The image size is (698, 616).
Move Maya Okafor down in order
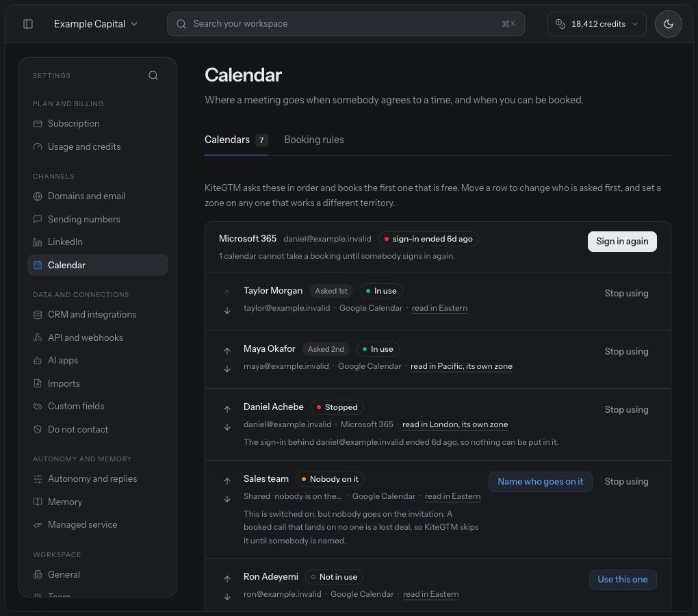[227, 369]
